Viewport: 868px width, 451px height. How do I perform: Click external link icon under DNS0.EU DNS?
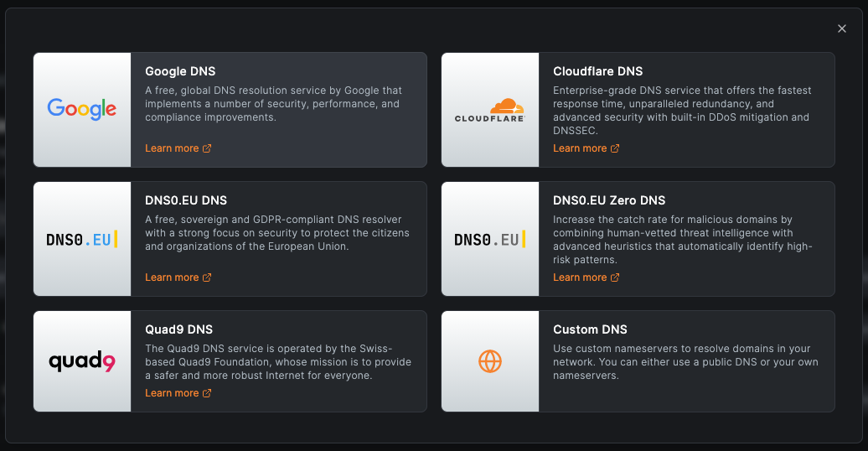coord(207,277)
